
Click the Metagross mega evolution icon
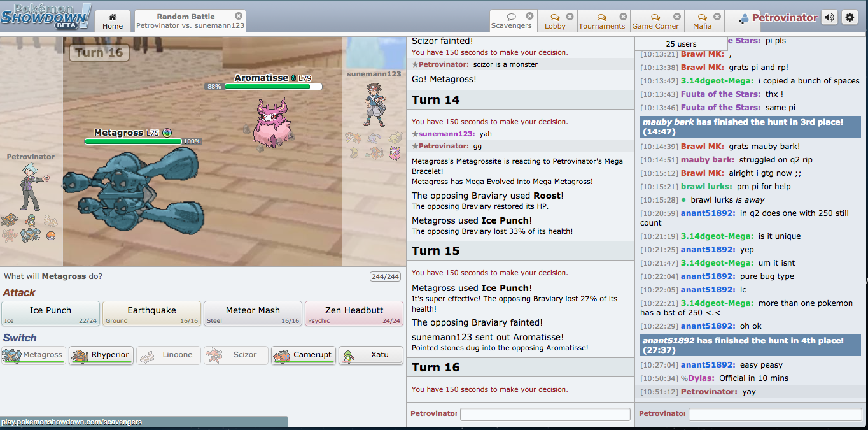click(167, 133)
